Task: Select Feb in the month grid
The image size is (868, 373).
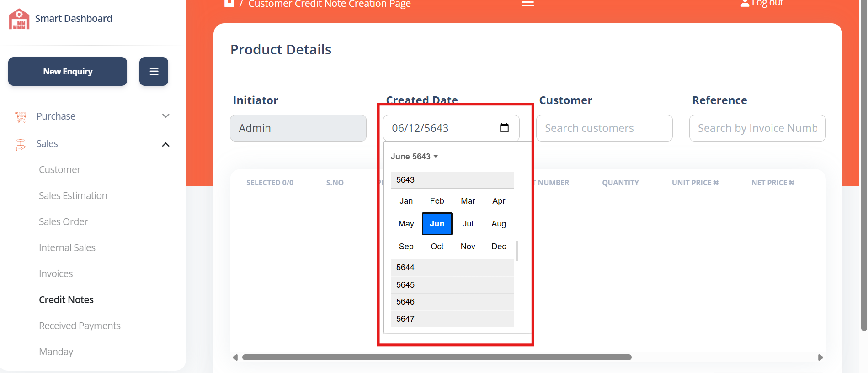Action: pos(437,201)
